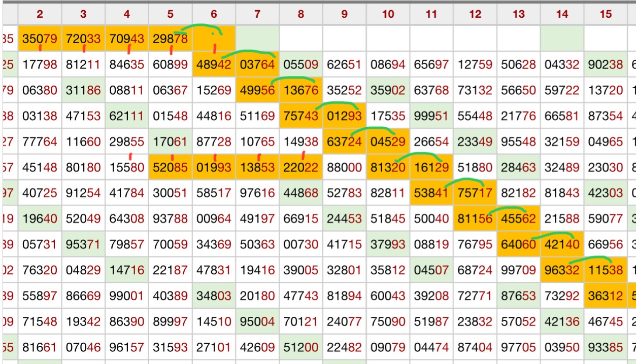Click the green cell 99951
The image size is (636, 364).
pyautogui.click(x=431, y=116)
